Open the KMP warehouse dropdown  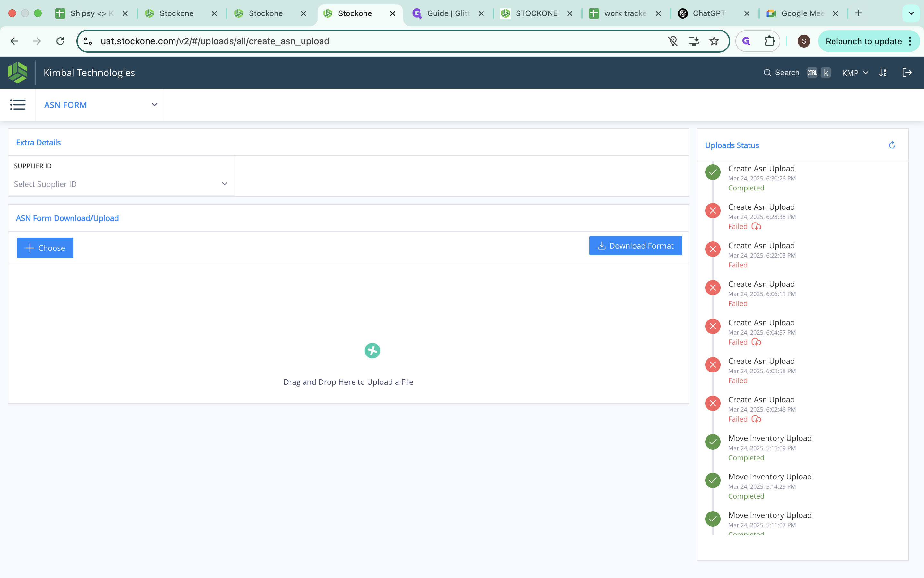[855, 73]
